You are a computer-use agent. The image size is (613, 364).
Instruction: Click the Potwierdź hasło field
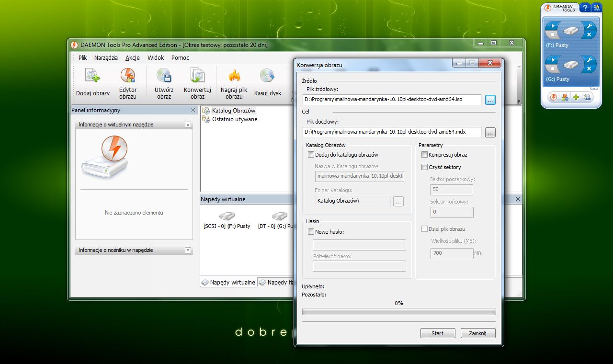click(x=359, y=266)
